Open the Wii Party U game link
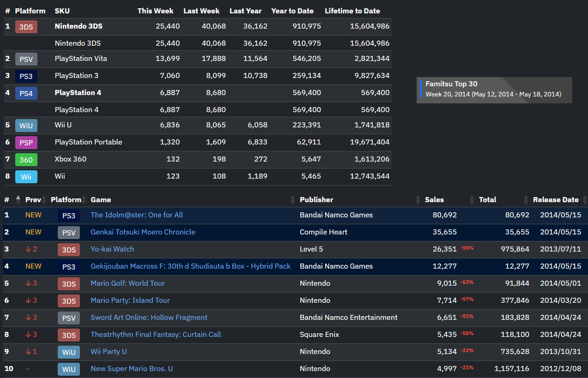The width and height of the screenshot is (588, 378). point(109,352)
